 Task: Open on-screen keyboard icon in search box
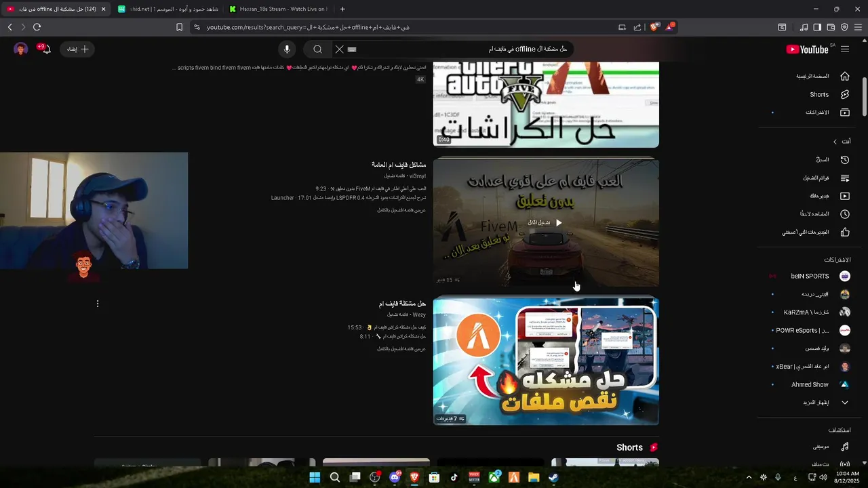pos(352,49)
